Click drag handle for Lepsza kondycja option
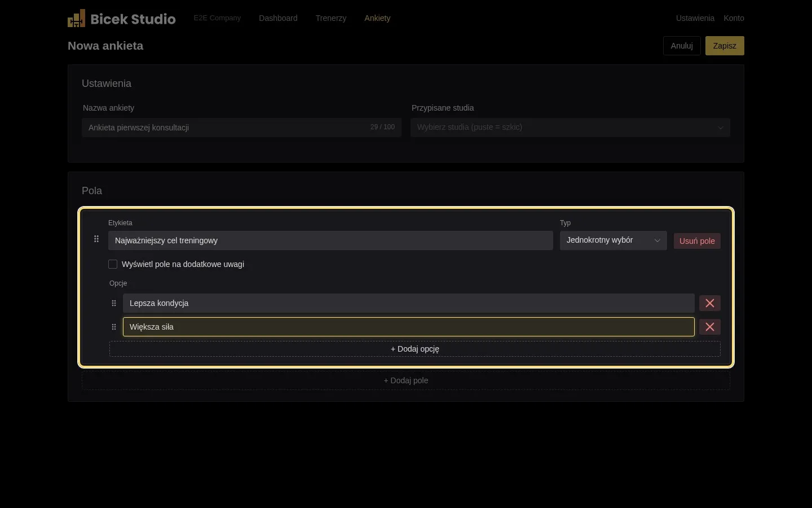The width and height of the screenshot is (812, 508). pos(114,303)
